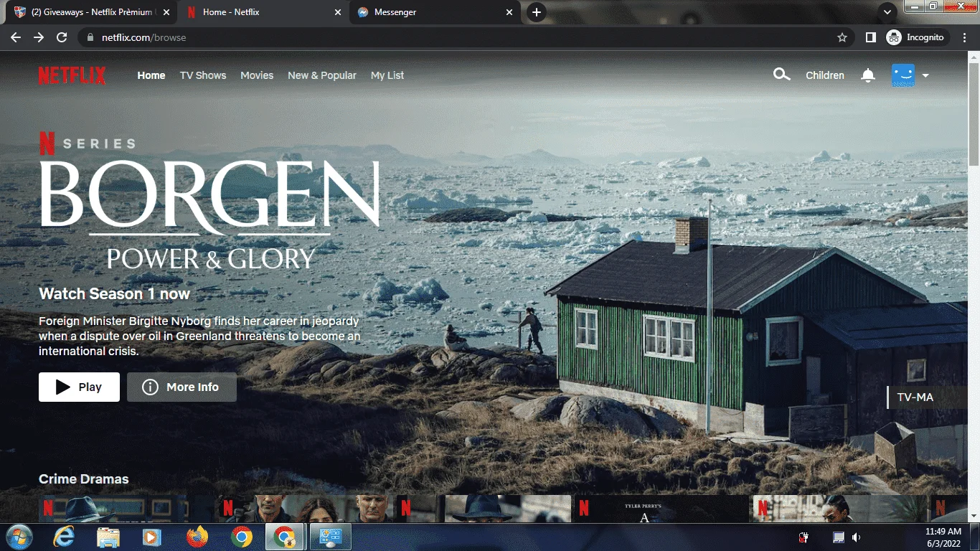Launch Firefox from the taskbar

click(197, 537)
